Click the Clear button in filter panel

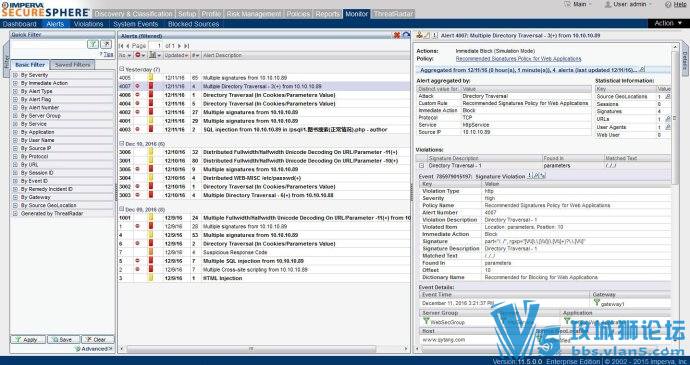[98, 340]
